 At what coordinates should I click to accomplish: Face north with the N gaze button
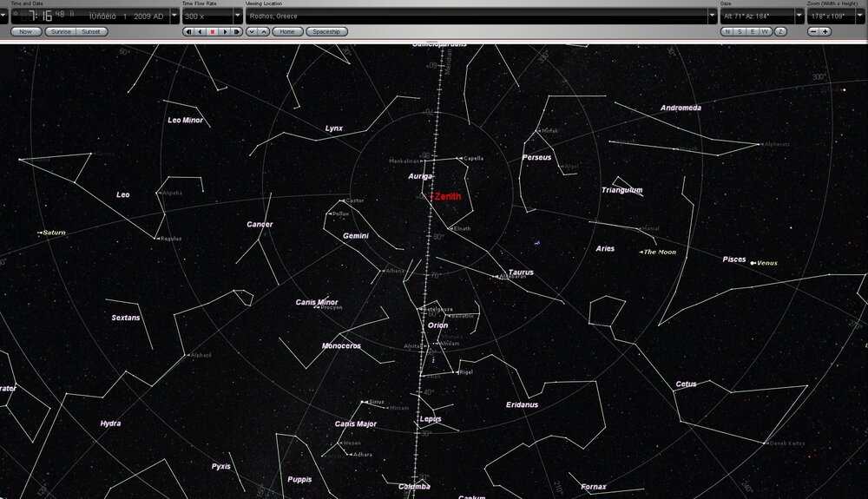pos(727,31)
